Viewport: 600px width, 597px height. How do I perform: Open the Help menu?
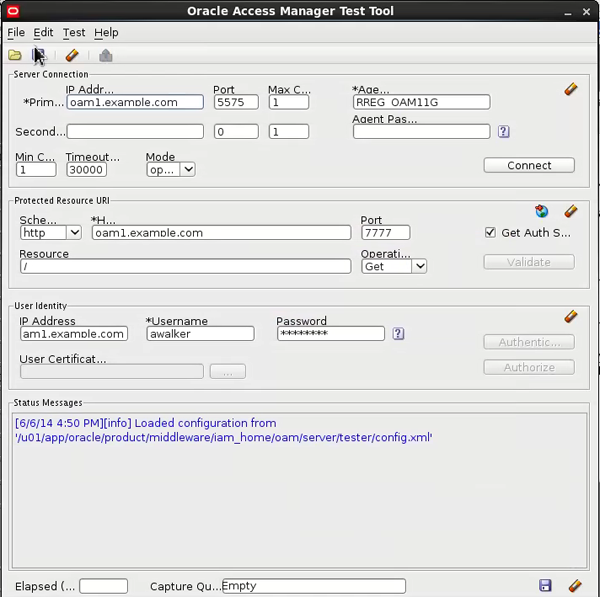pyautogui.click(x=106, y=33)
